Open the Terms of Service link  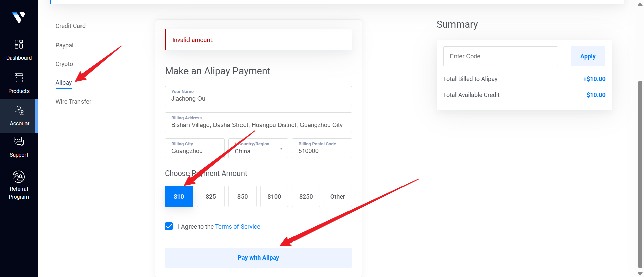(x=237, y=227)
